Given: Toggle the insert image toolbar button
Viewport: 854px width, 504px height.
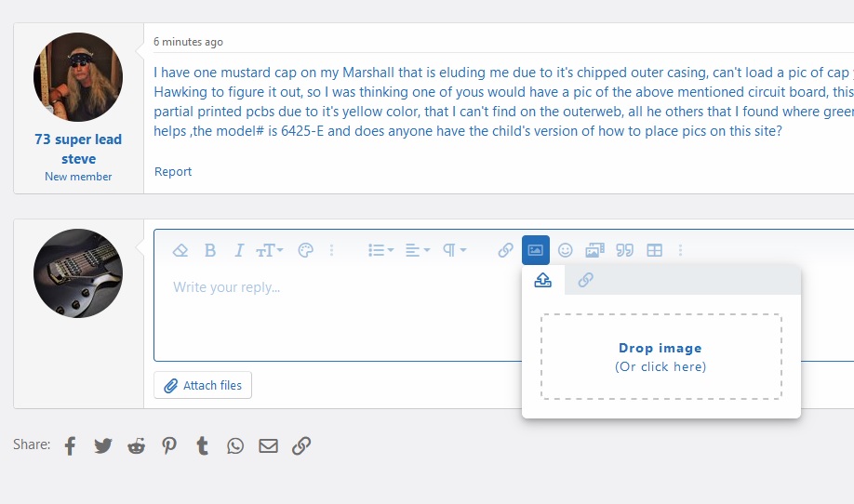Looking at the screenshot, I should pyautogui.click(x=536, y=250).
